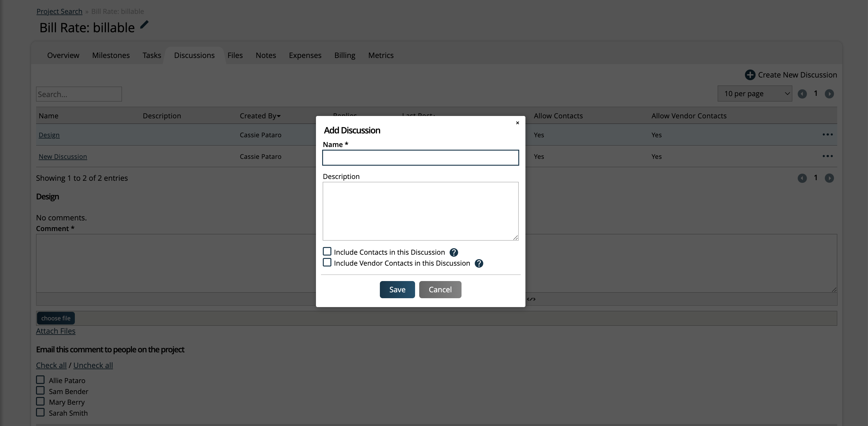Click the Allow Vendor Contacts column header

click(x=689, y=116)
